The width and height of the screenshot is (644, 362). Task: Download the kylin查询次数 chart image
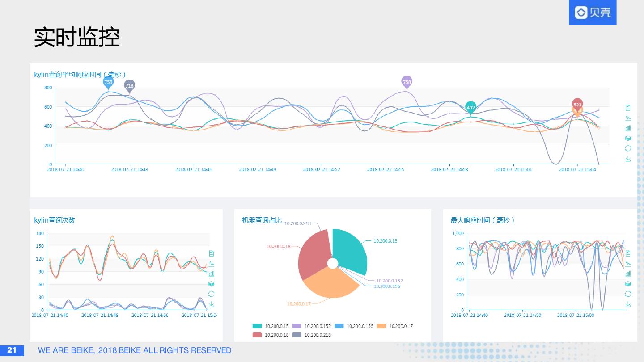coord(212,304)
